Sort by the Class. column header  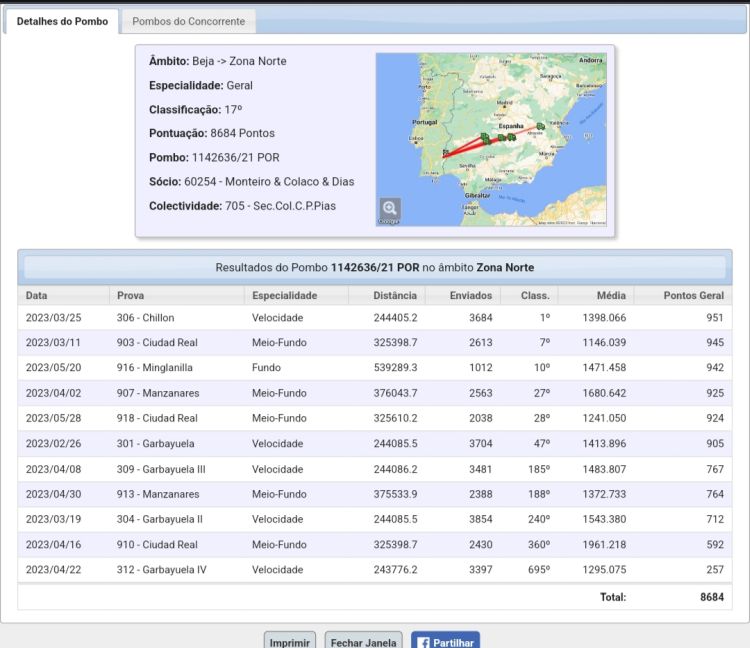[535, 296]
